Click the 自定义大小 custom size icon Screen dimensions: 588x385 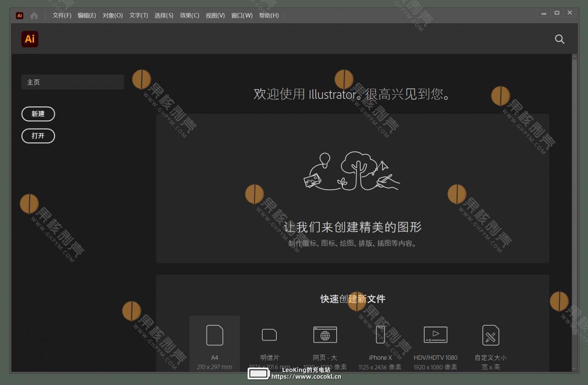[491, 335]
